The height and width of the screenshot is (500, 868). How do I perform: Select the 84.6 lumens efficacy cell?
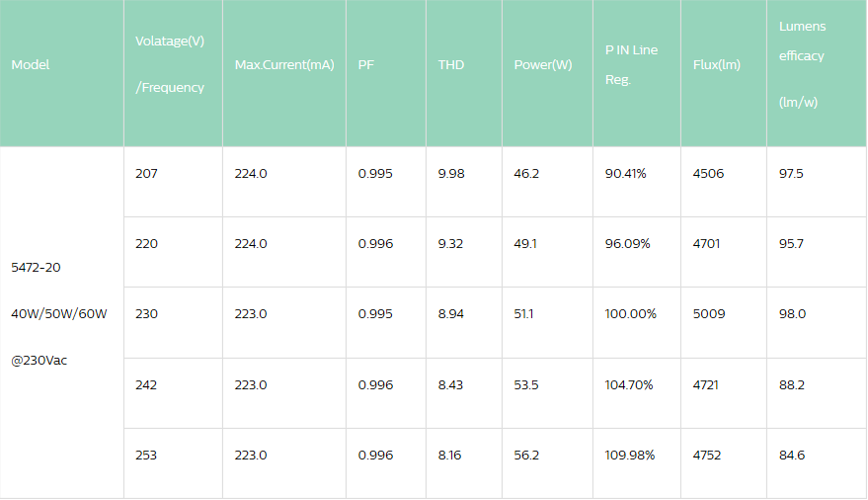coord(792,456)
